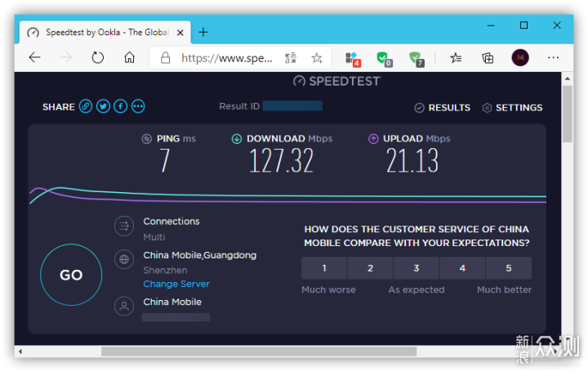Open green shield extension with 7 badge

coord(416,59)
